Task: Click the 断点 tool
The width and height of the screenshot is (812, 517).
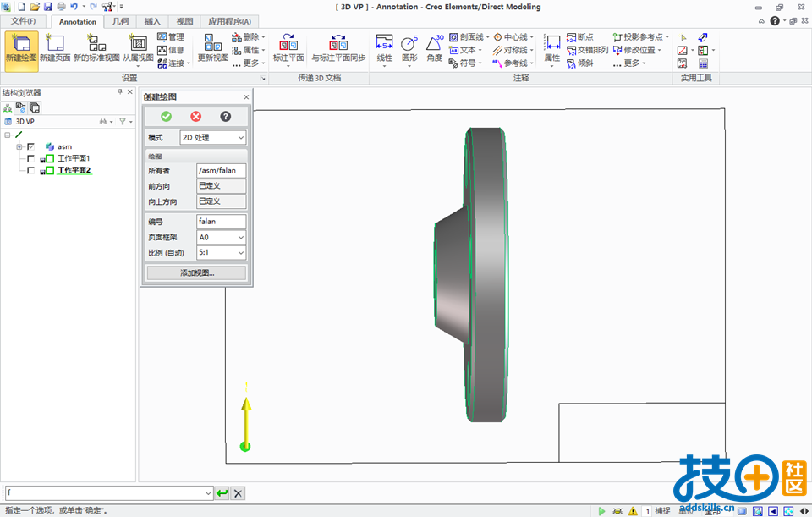Action: click(x=580, y=36)
